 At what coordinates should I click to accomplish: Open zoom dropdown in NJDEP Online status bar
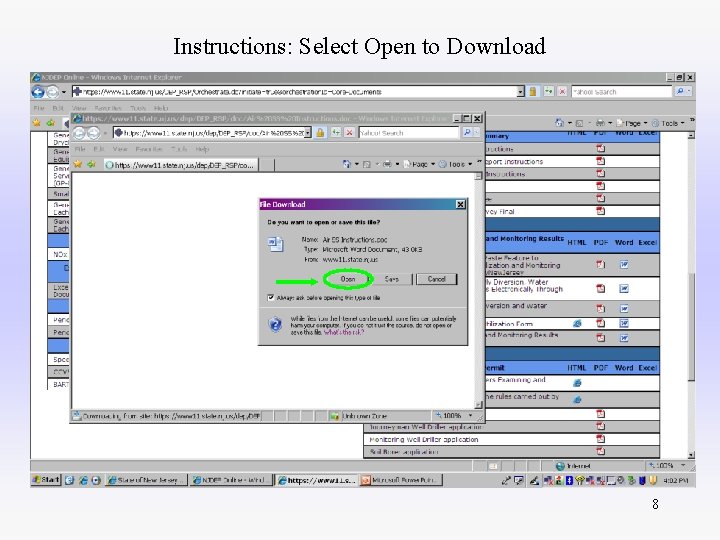[x=683, y=465]
